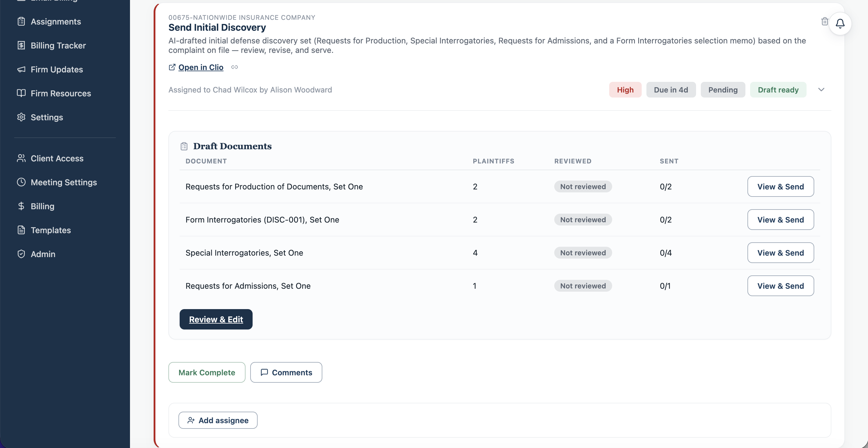Screen dimensions: 868x448
Task: View & Send Requests for Production of Documents
Action: tap(780, 186)
